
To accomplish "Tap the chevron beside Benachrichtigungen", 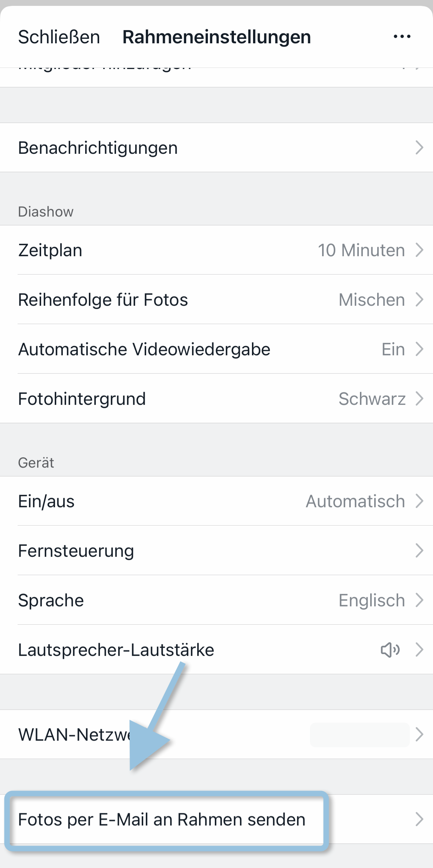I will click(419, 148).
